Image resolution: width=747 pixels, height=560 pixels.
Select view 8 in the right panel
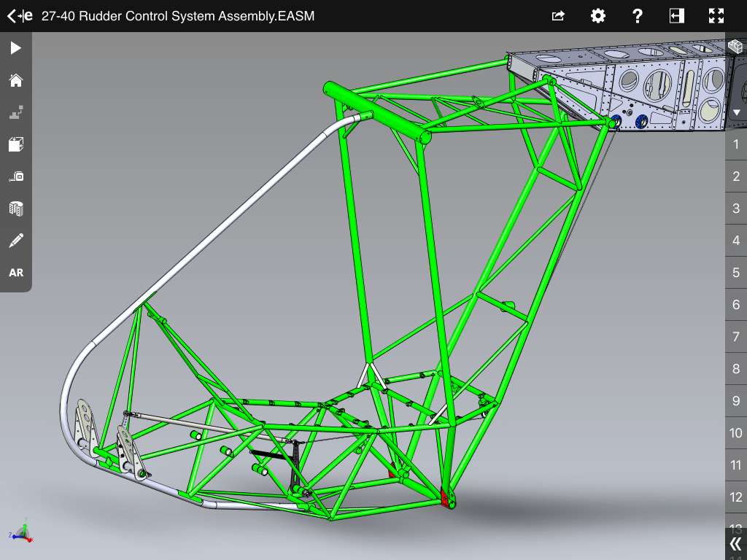736,368
